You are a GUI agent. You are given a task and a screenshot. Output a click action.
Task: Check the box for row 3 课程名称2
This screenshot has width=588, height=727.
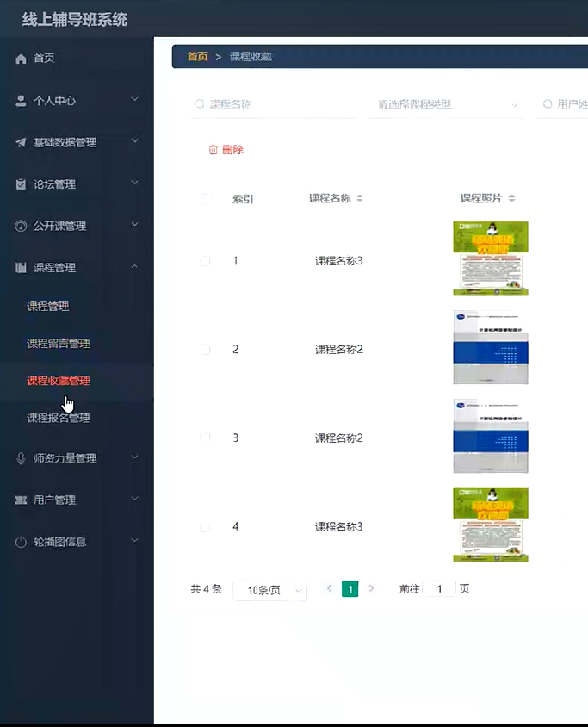[x=205, y=438]
